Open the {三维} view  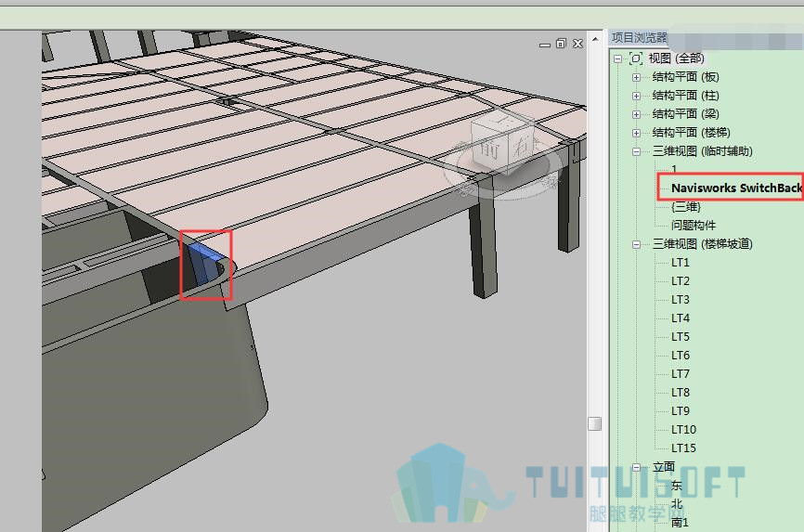pyautogui.click(x=685, y=207)
